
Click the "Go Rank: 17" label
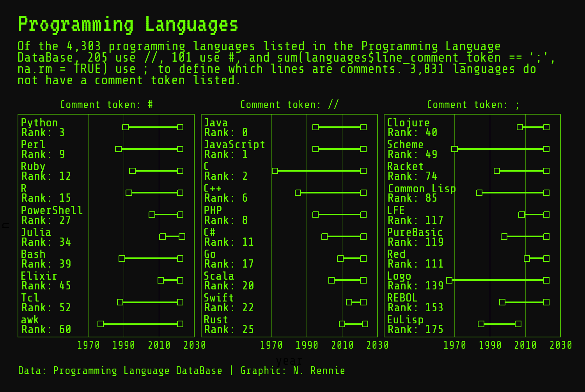coord(229,259)
